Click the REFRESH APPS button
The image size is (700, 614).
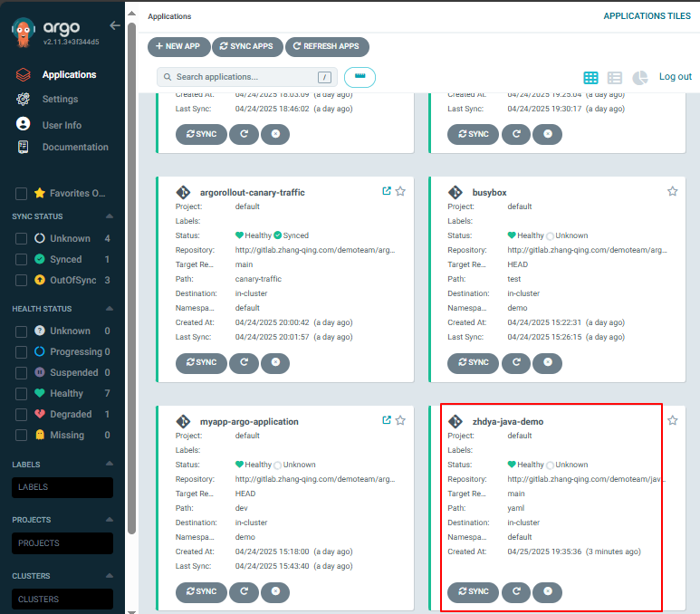[x=327, y=46]
